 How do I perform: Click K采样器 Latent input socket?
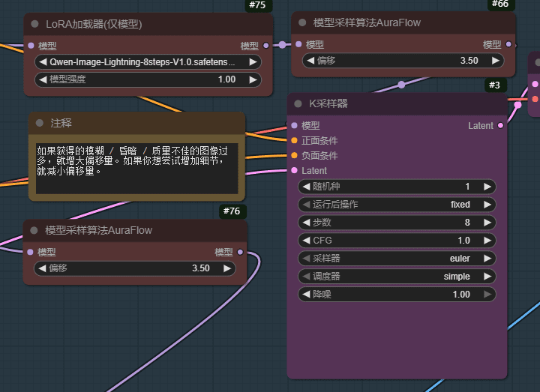294,170
